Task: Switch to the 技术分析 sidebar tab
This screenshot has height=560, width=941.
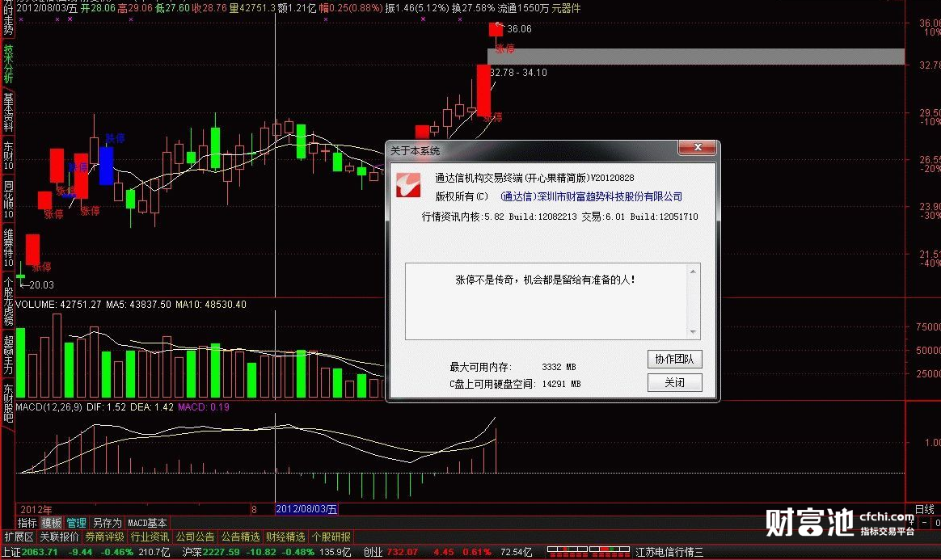Action: [8, 64]
